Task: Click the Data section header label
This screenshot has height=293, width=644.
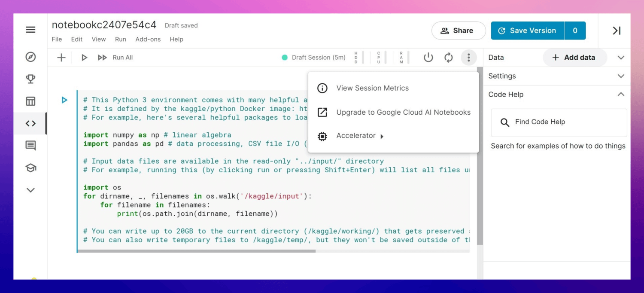Action: pos(496,58)
